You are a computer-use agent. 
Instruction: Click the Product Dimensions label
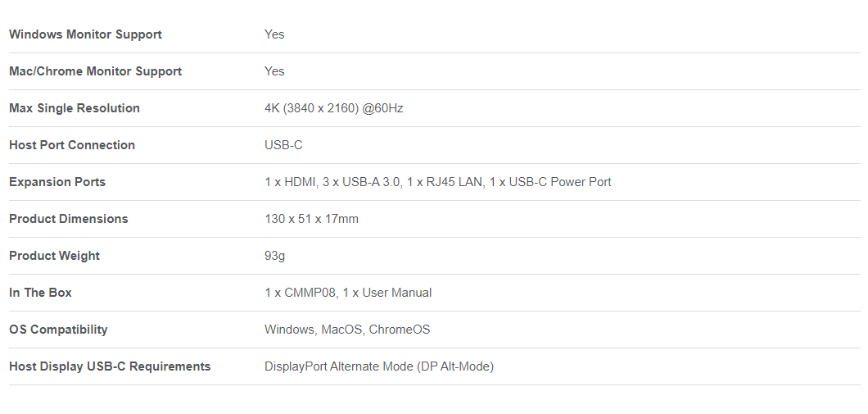pyautogui.click(x=68, y=219)
